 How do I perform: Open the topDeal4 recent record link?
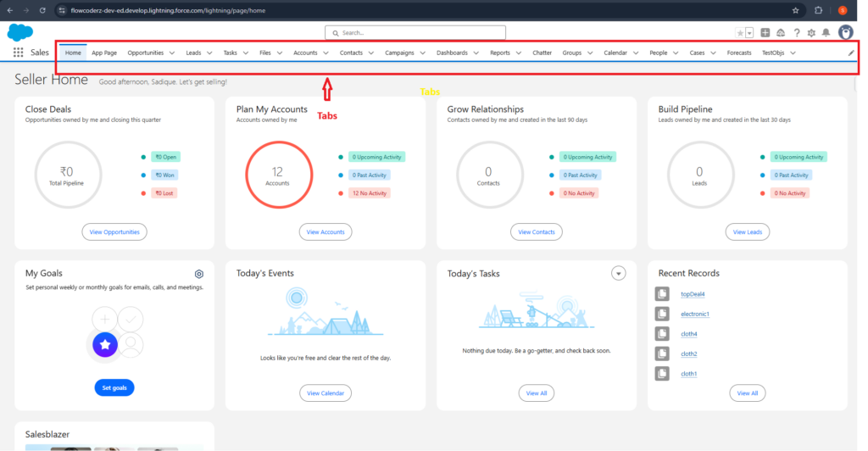(693, 294)
